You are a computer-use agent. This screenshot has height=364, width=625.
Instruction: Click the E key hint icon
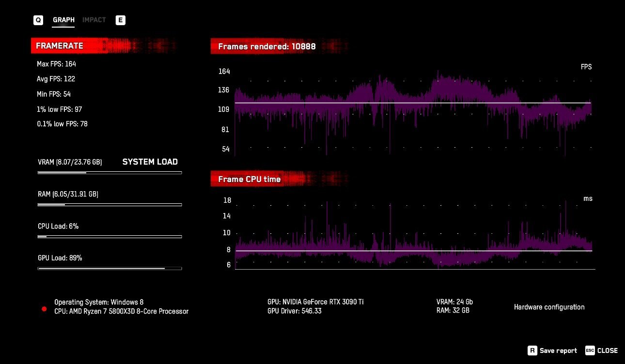120,20
